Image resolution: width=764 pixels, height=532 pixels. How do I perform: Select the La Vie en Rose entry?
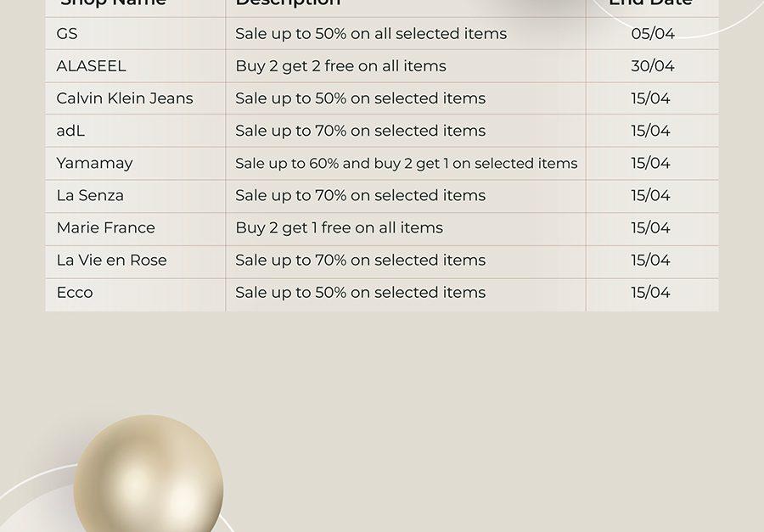pyautogui.click(x=111, y=260)
